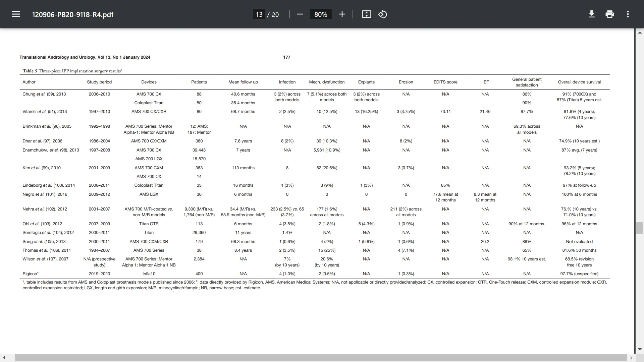Click the scroll down arrow
This screenshot has width=644, height=362.
point(640,349)
